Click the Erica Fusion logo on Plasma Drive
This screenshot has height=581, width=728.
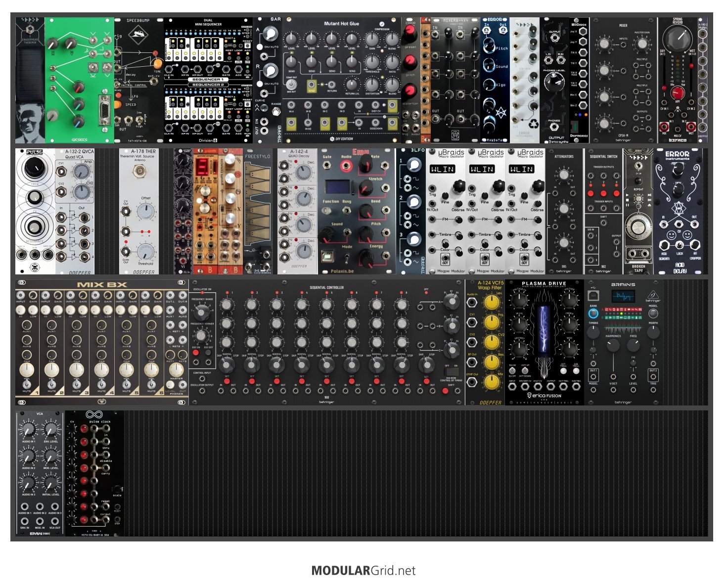point(544,395)
